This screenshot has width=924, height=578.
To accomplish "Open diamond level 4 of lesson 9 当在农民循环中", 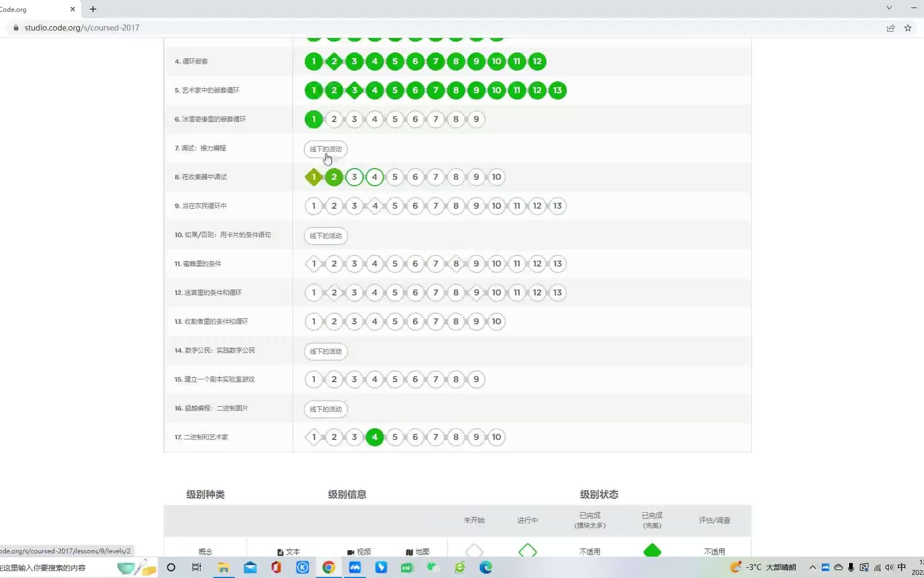I will pos(375,206).
